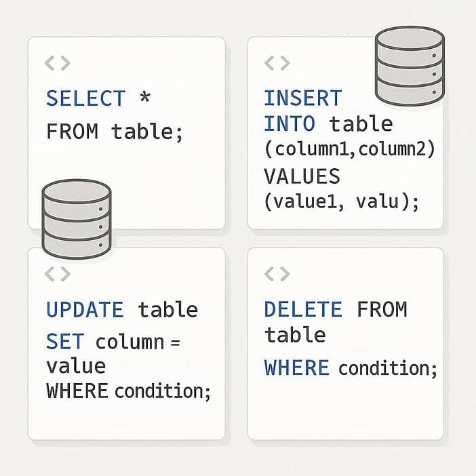The height and width of the screenshot is (476, 476).
Task: Click the SET keyword
Action: (66, 341)
